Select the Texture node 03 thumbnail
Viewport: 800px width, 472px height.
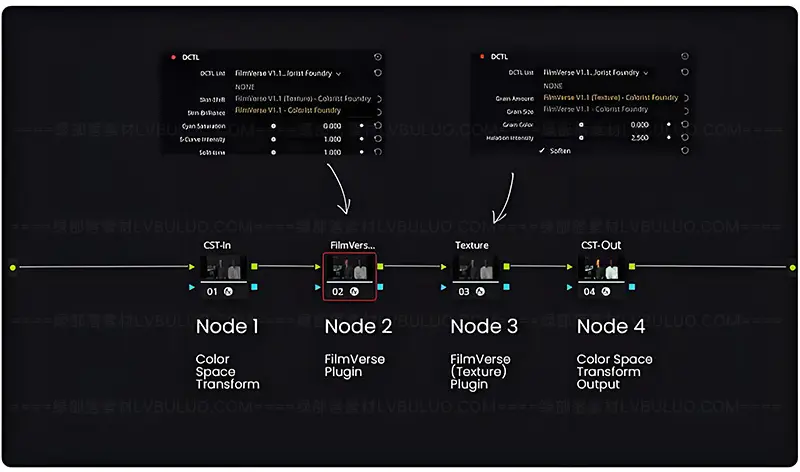[x=476, y=267]
